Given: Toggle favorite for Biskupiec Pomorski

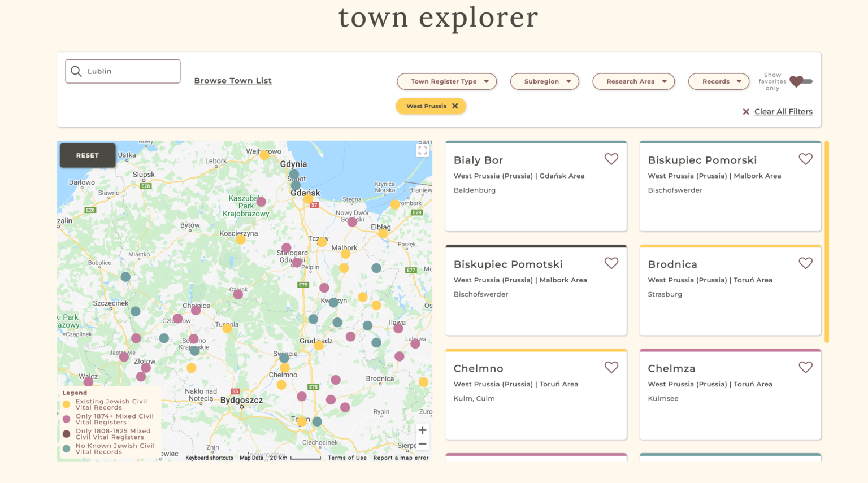Looking at the screenshot, I should coord(806,159).
